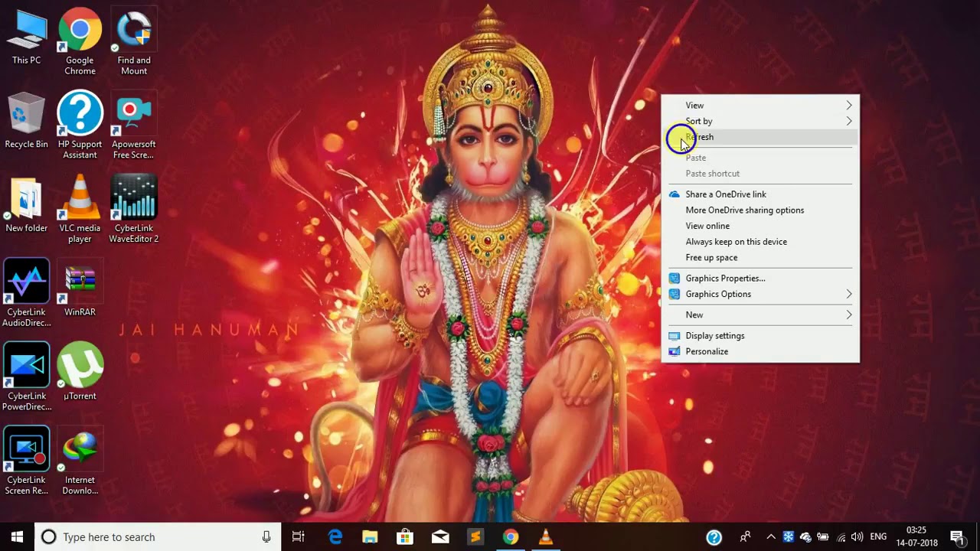This screenshot has height=551, width=980.
Task: Expand the Graphics Options submenu
Action: (x=760, y=294)
